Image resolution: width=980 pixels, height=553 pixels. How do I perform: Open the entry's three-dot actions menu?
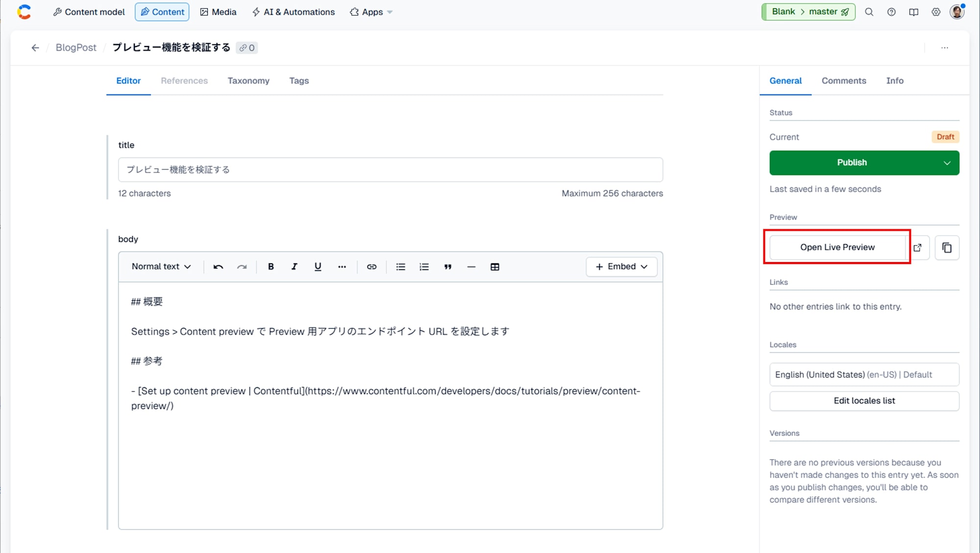tap(945, 48)
